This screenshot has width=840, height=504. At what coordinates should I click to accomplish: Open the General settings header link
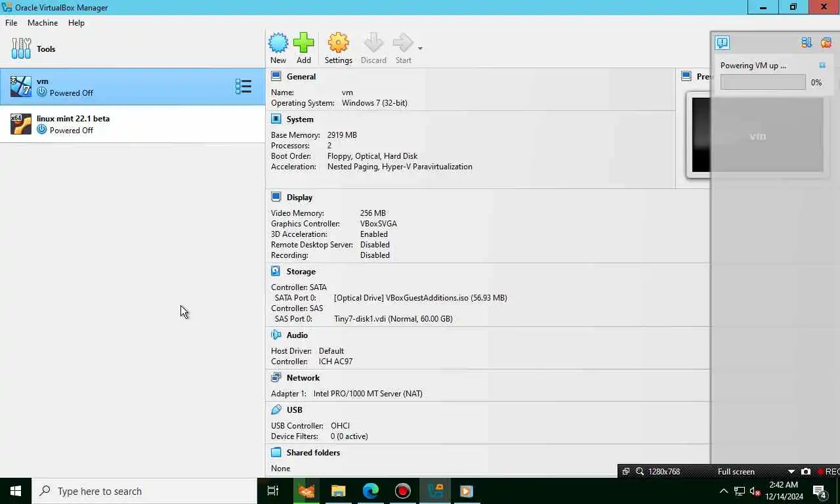coord(301,77)
